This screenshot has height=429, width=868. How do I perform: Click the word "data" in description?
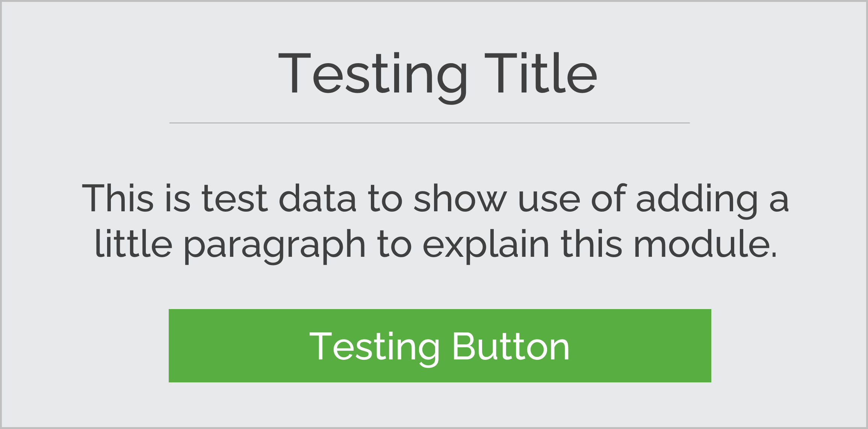[318, 198]
